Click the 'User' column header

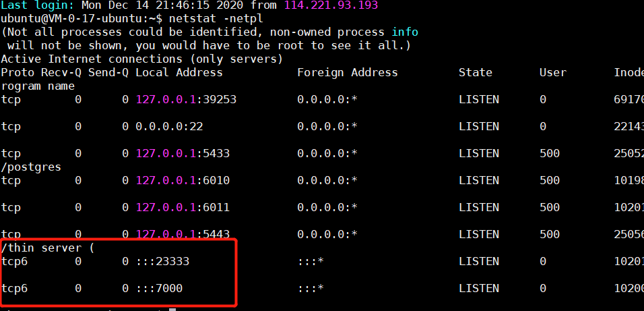553,73
